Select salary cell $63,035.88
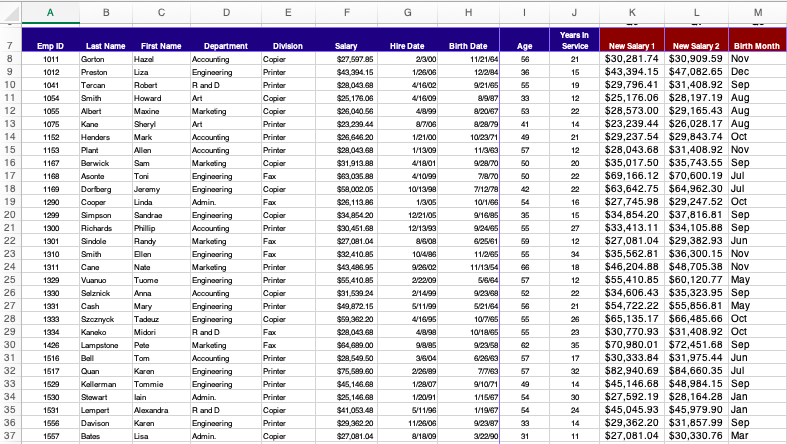787x444 pixels. [x=346, y=177]
